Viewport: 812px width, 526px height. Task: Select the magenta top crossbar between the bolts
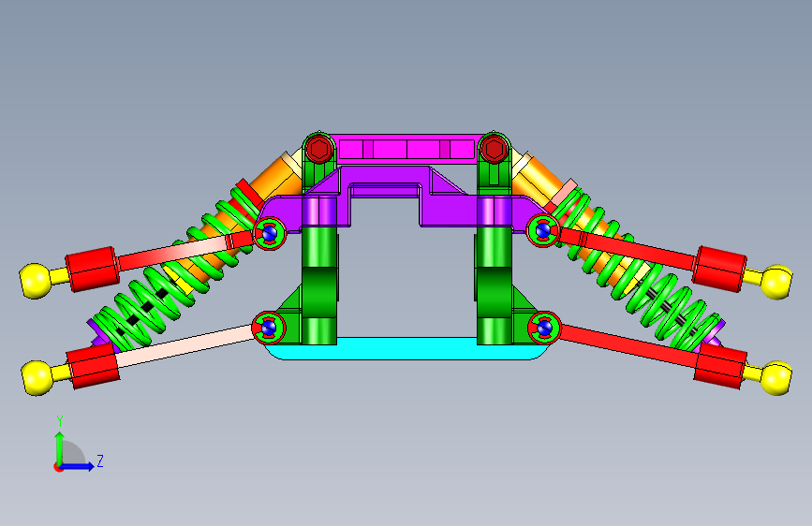pos(406,150)
